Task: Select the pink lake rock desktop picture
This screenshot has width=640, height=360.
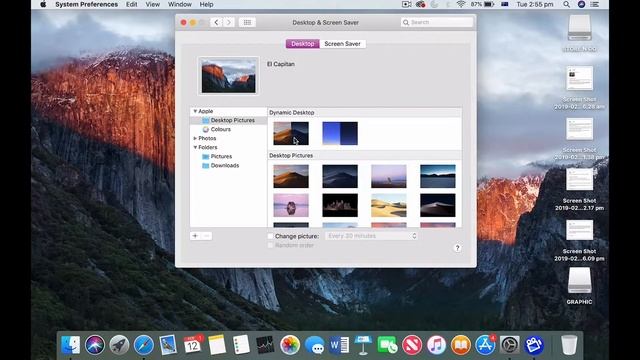Action: click(291, 205)
